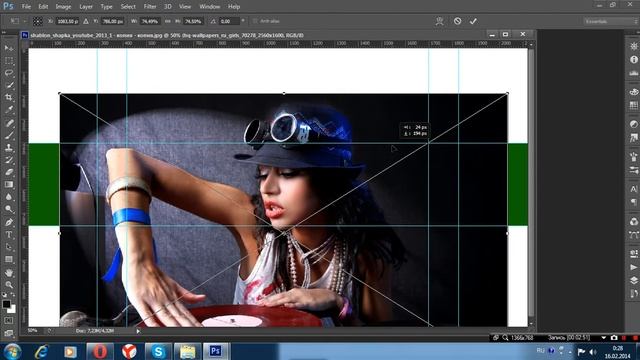Select the Rectangle shape tool

pos(9,259)
